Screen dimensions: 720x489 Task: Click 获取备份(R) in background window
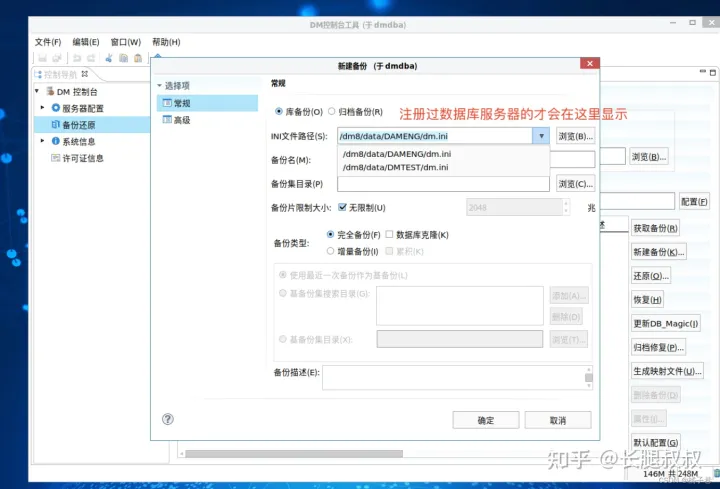point(655,228)
